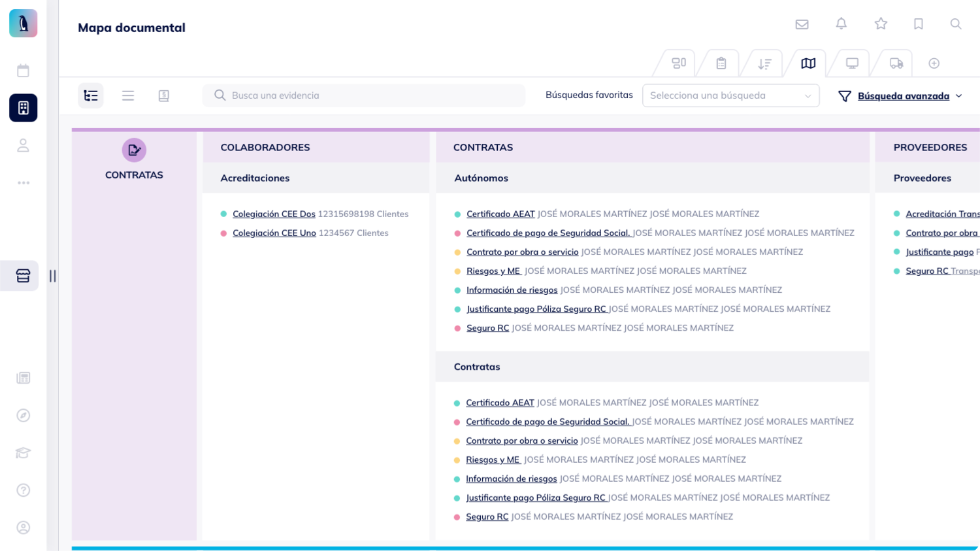Open the calendar icon in left sidebar
This screenshot has width=980, height=553.
(x=24, y=71)
